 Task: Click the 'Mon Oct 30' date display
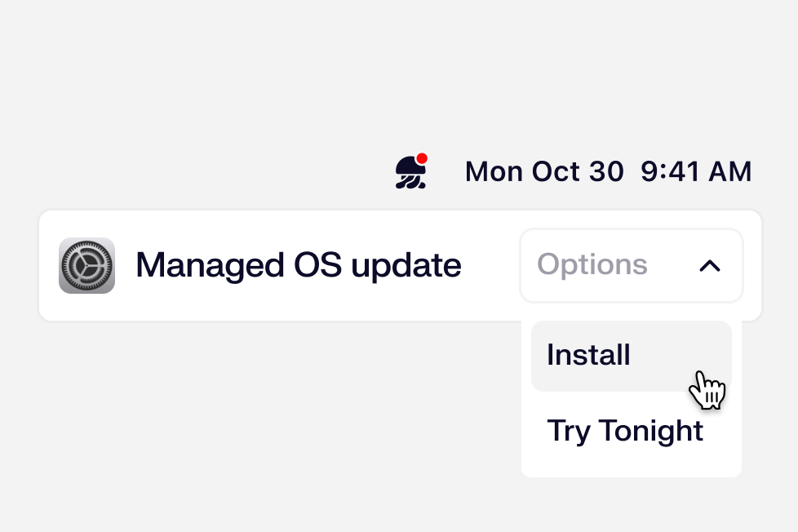pyautogui.click(x=544, y=171)
